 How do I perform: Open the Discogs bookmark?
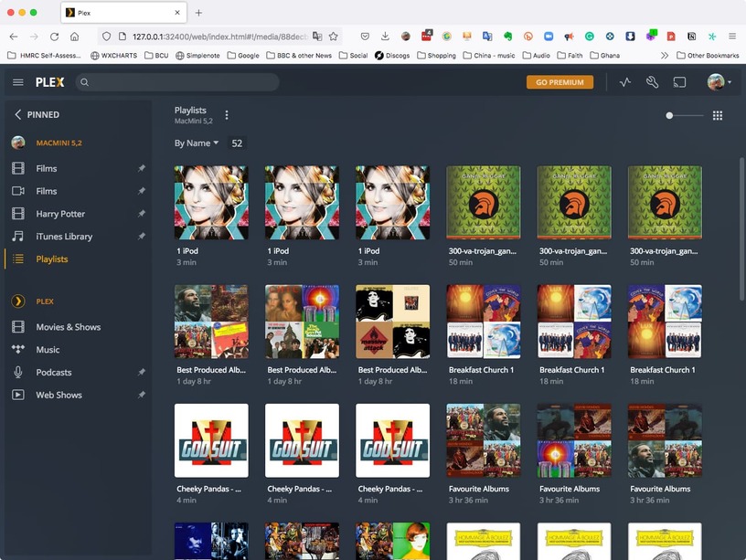coord(392,56)
